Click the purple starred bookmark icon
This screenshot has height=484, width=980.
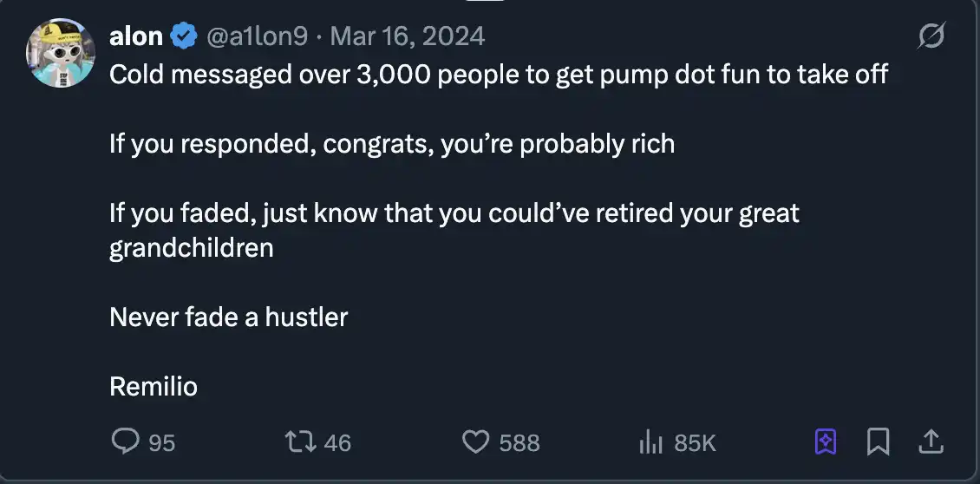click(x=826, y=442)
